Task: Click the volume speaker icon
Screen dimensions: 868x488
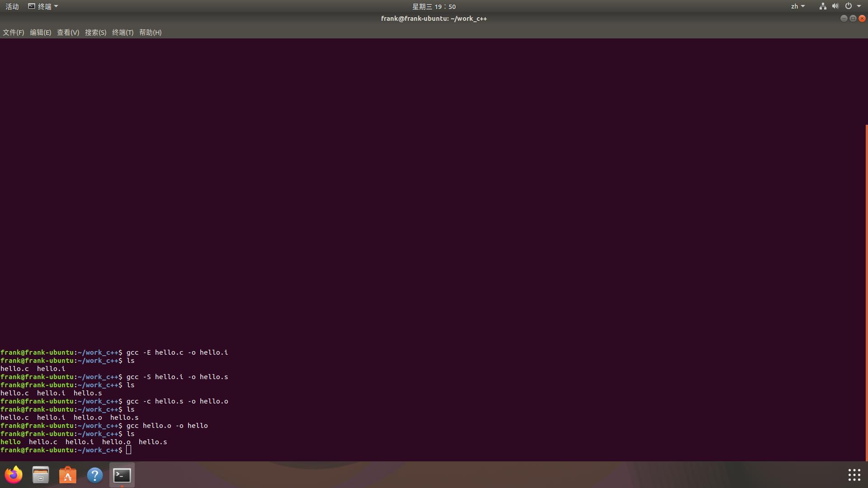Action: 835,6
